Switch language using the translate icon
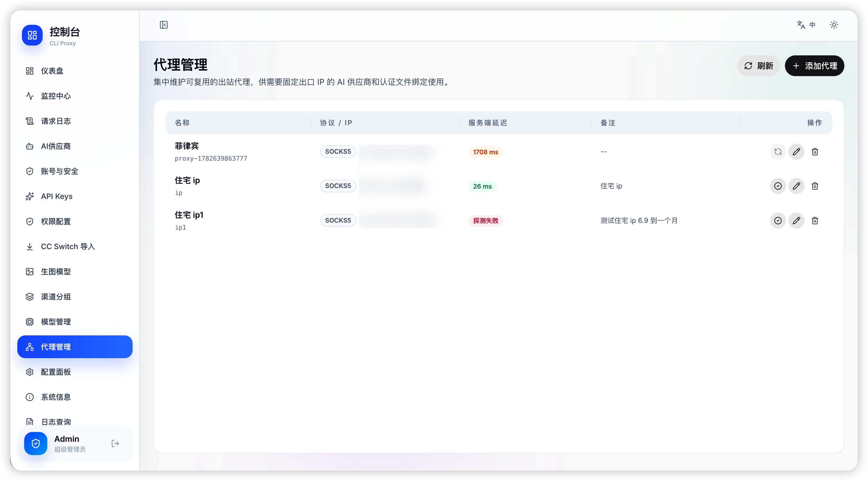This screenshot has height=481, width=868. (x=806, y=25)
